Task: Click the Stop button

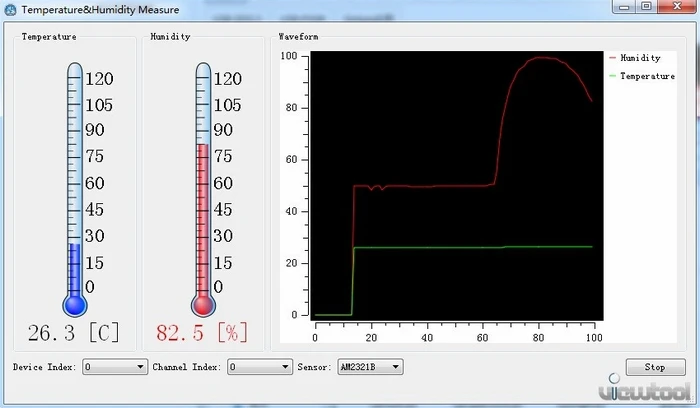Action: (655, 367)
